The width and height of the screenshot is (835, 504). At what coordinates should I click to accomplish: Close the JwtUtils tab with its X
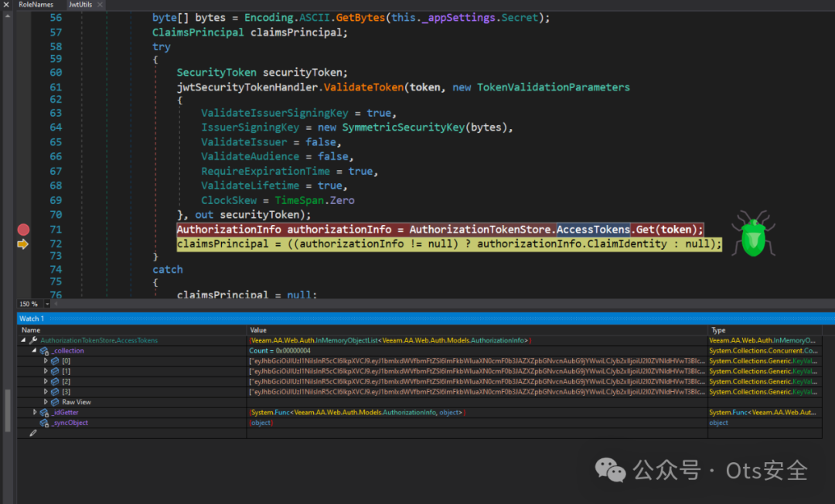click(100, 5)
